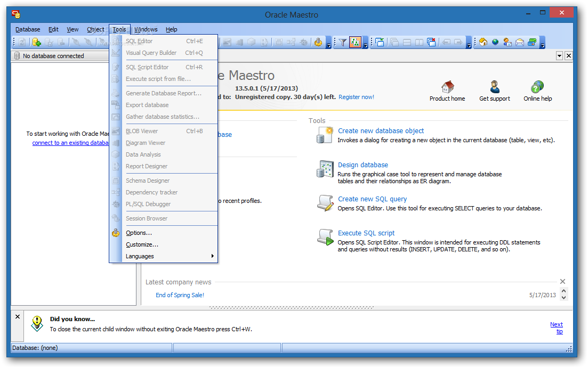Open the start page window list dropdown arrow
This screenshot has width=588, height=368.
[559, 56]
